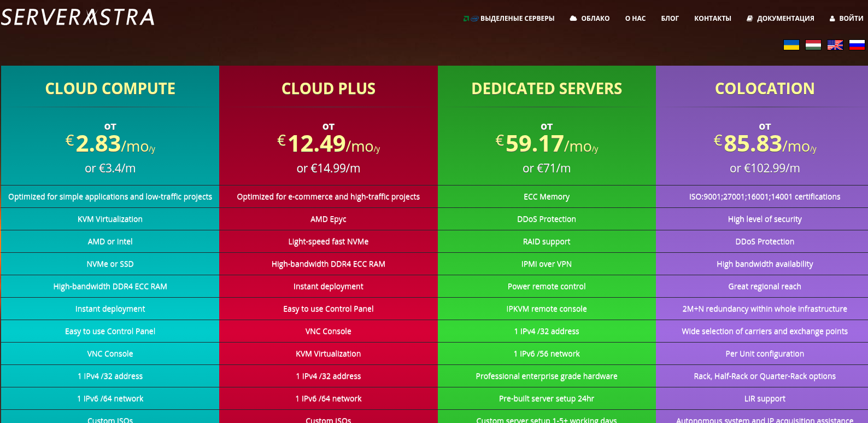The image size is (868, 423).
Task: Switch language with the Ukrainian flag
Action: (791, 45)
